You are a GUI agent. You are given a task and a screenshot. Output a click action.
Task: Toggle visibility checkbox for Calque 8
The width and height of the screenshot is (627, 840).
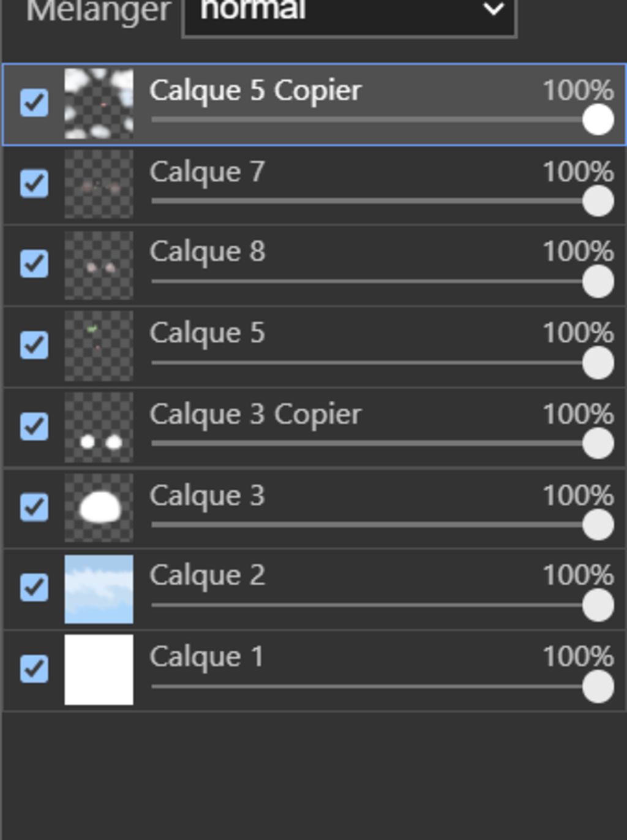pos(34,263)
